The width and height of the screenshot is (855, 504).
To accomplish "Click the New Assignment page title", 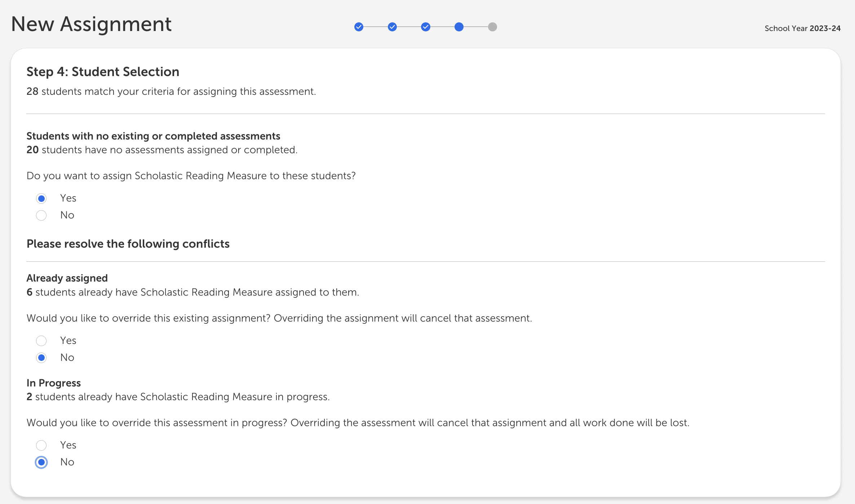I will [x=91, y=24].
